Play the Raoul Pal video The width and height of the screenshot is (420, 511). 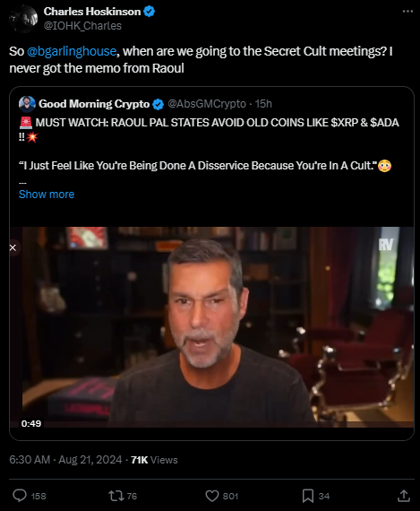pyautogui.click(x=211, y=327)
